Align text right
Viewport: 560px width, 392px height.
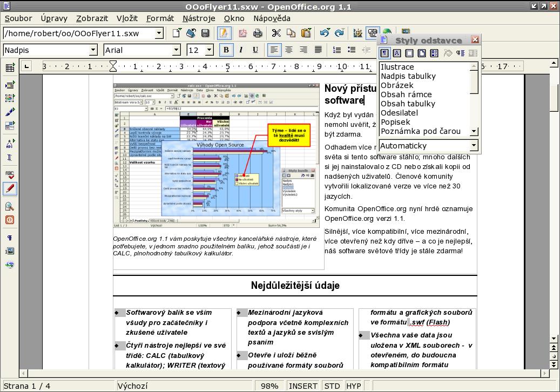pos(303,50)
